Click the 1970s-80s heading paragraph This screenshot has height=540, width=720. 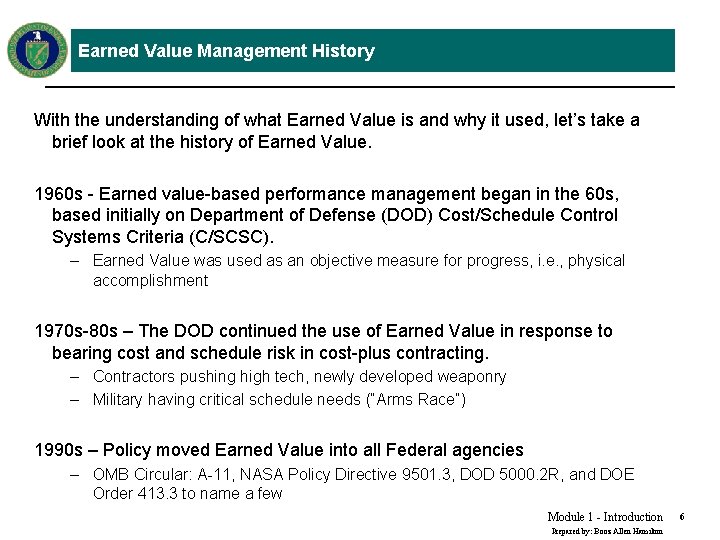(x=324, y=342)
